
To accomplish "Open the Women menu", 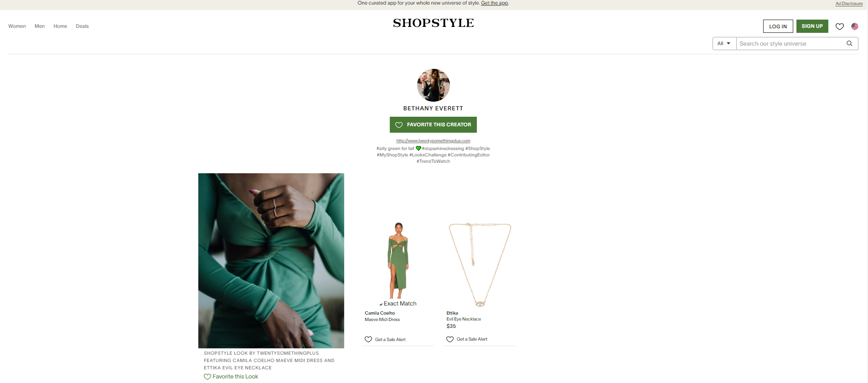I will (x=17, y=26).
